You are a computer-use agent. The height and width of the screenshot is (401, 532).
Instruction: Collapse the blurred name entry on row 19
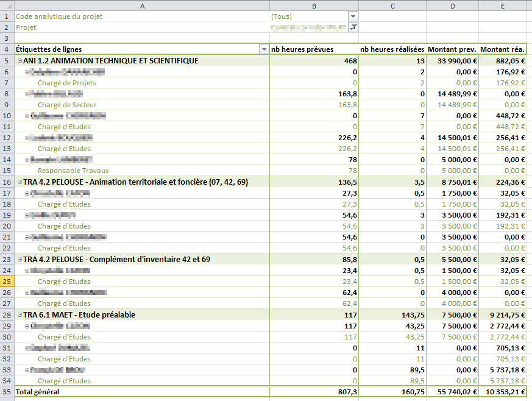(x=27, y=215)
